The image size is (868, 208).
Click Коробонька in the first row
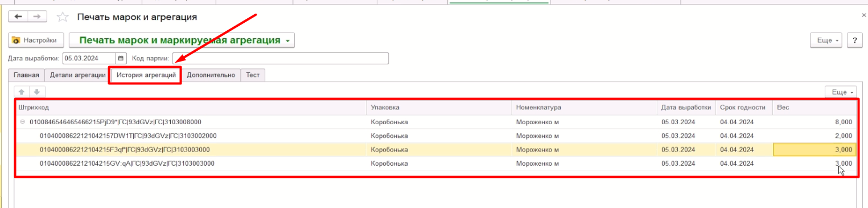389,122
